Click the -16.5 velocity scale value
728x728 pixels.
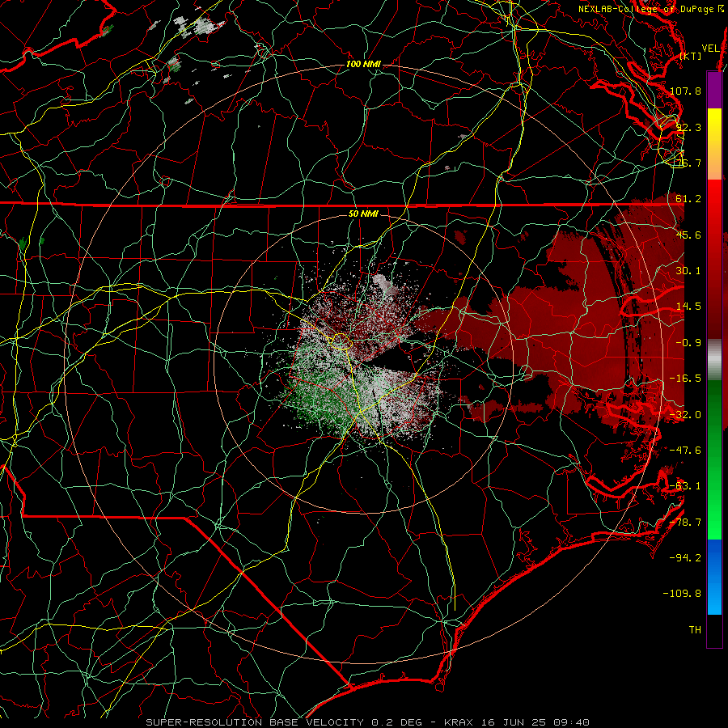(685, 379)
